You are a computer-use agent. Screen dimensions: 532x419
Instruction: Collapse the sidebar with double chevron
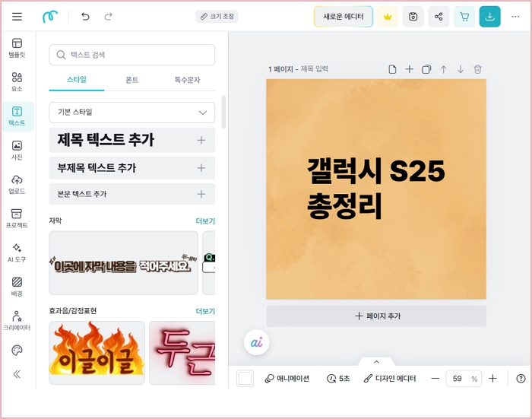click(17, 374)
